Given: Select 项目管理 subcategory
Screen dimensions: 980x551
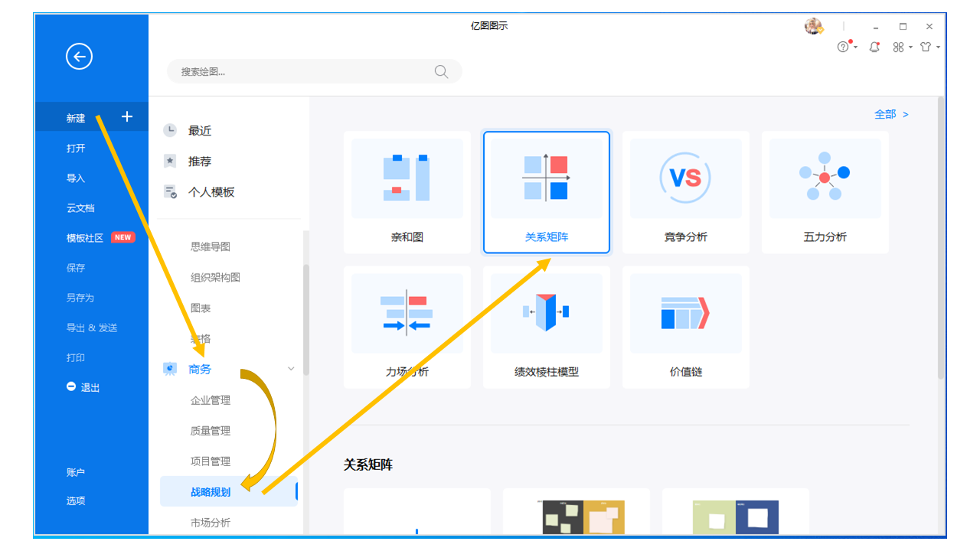Looking at the screenshot, I should click(211, 461).
